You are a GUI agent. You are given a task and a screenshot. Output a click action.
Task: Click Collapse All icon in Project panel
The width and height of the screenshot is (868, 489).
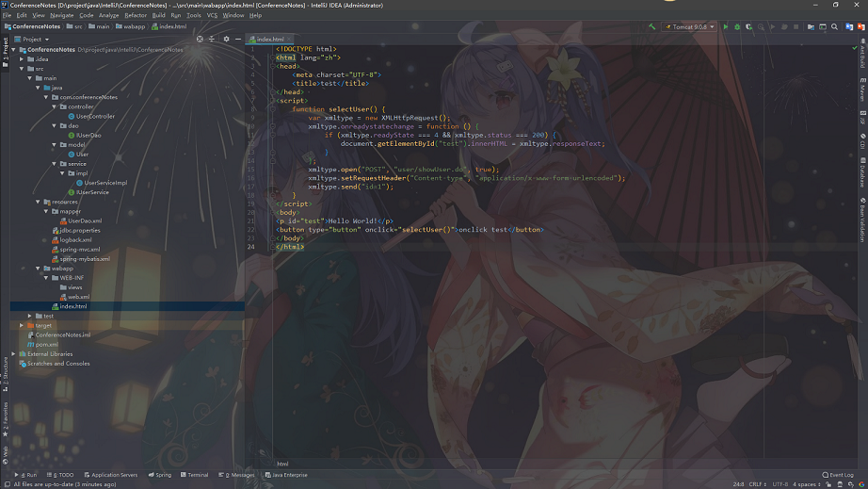point(212,40)
